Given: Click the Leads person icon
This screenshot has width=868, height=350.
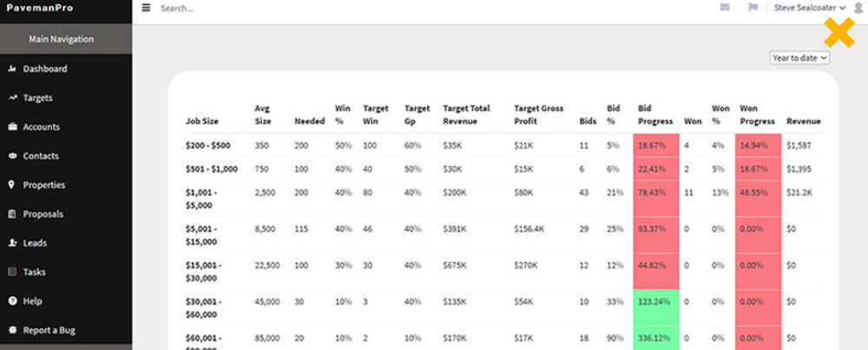Looking at the screenshot, I should click(x=12, y=243).
